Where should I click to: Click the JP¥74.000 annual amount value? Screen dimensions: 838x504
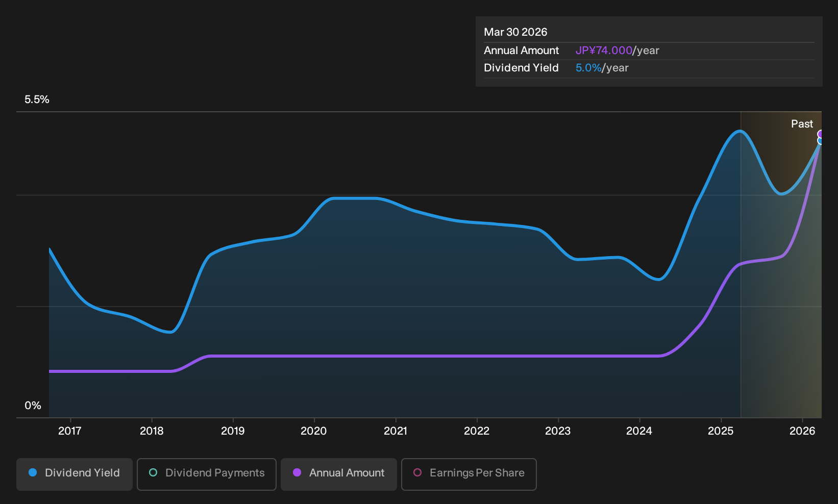pos(604,51)
